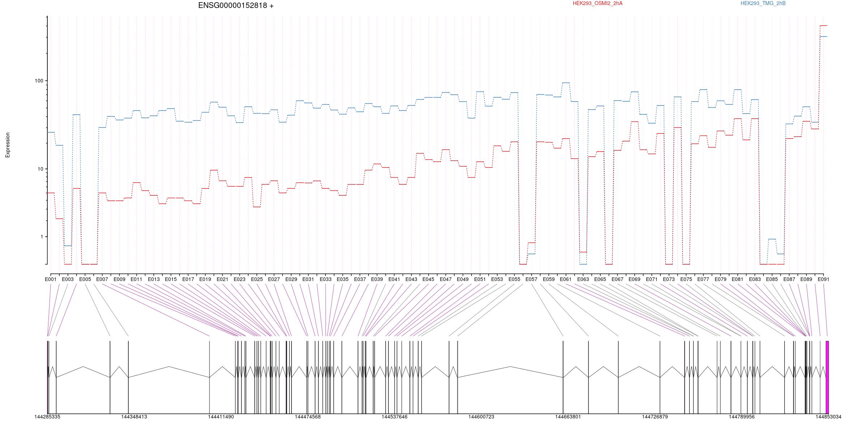Click exon label E025
The width and height of the screenshot is (868, 434).
pos(257,279)
